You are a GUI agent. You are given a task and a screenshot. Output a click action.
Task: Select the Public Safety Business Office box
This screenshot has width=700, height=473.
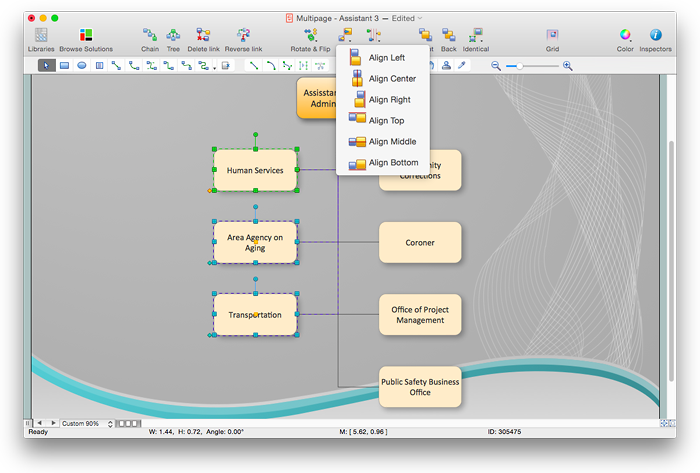(420, 387)
